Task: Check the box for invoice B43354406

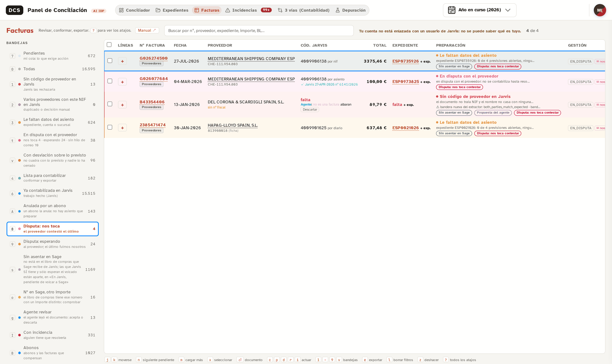Action: pos(110,104)
